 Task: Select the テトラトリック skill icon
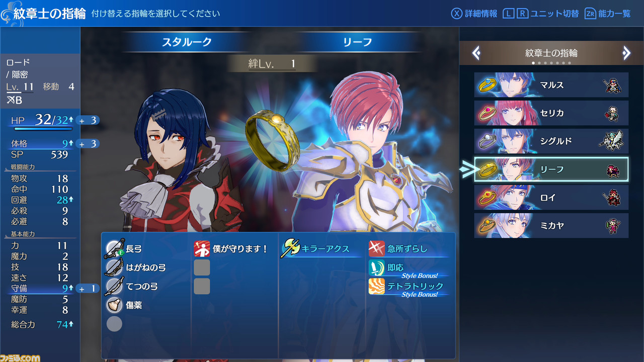point(376,287)
